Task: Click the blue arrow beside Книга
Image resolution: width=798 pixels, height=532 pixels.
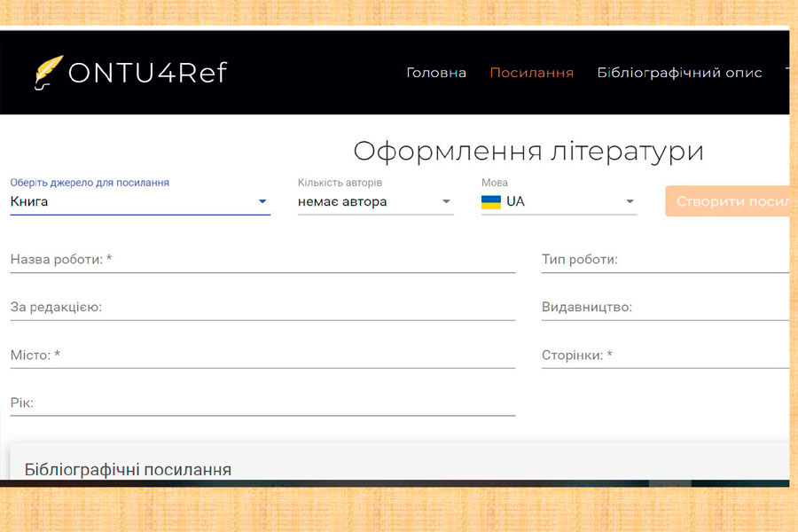Action: tap(262, 201)
